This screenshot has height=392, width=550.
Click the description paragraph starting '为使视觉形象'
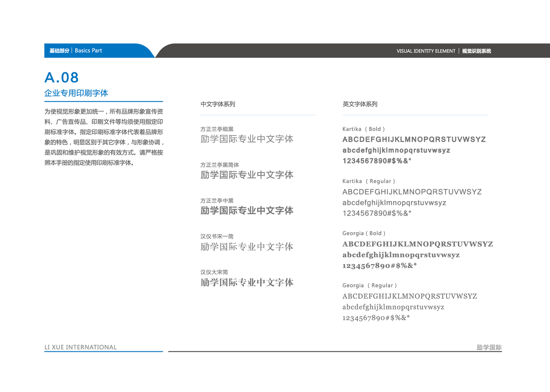[x=104, y=137]
